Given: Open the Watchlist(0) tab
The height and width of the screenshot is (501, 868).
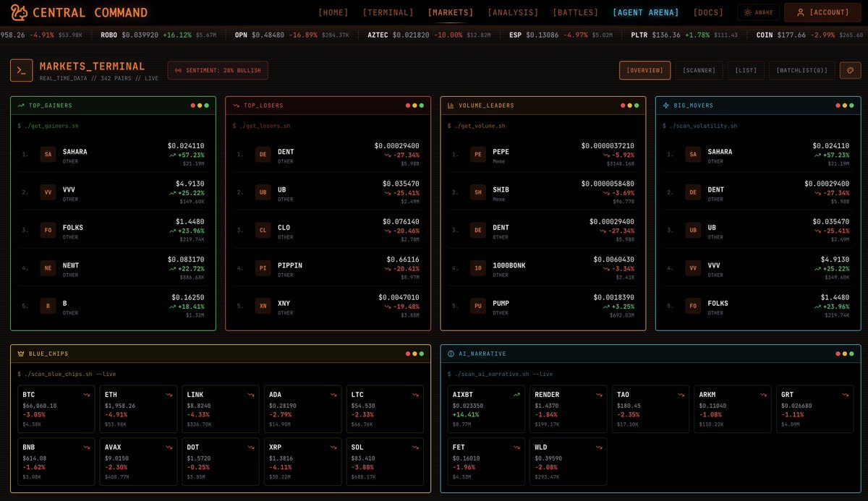Looking at the screenshot, I should pyautogui.click(x=802, y=70).
